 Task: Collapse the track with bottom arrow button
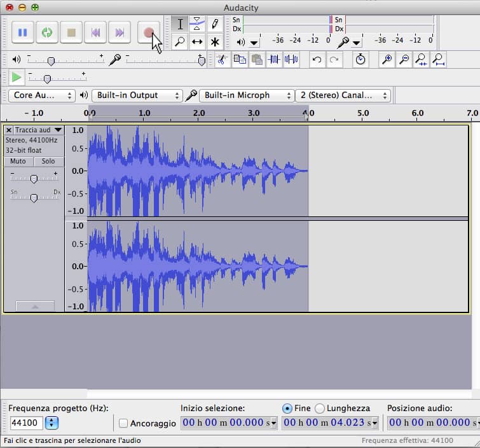pos(35,306)
